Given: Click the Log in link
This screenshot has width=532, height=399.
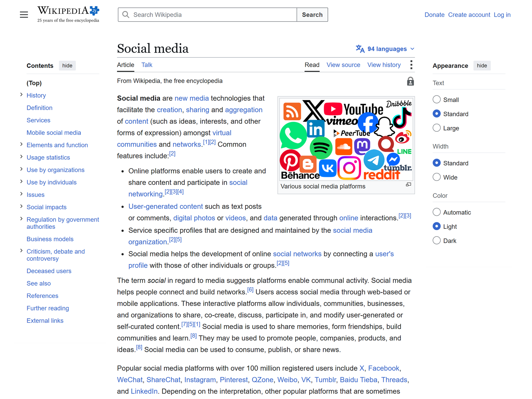Looking at the screenshot, I should point(502,15).
